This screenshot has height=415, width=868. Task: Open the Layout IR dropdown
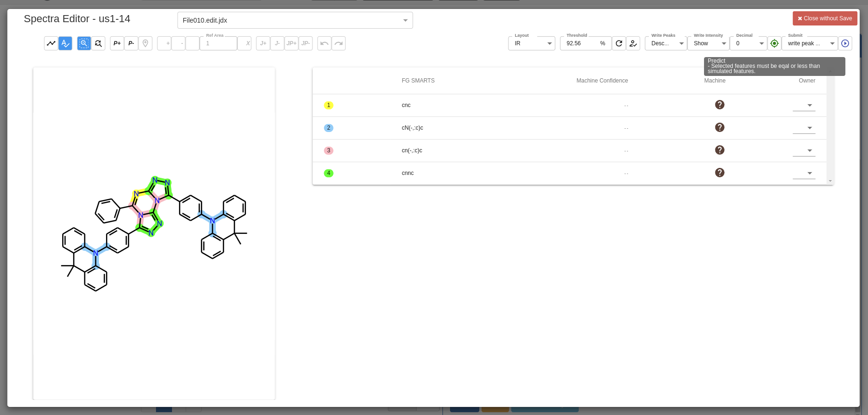532,43
